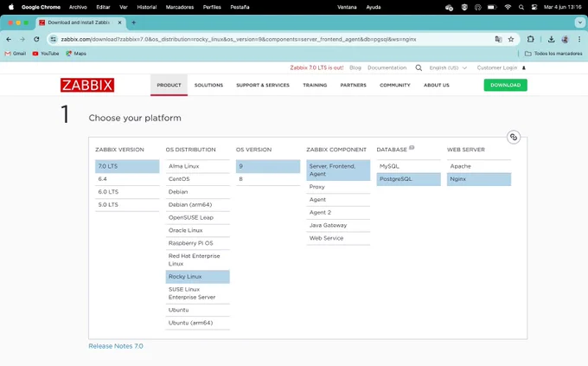Select Nginx web server

click(x=479, y=179)
